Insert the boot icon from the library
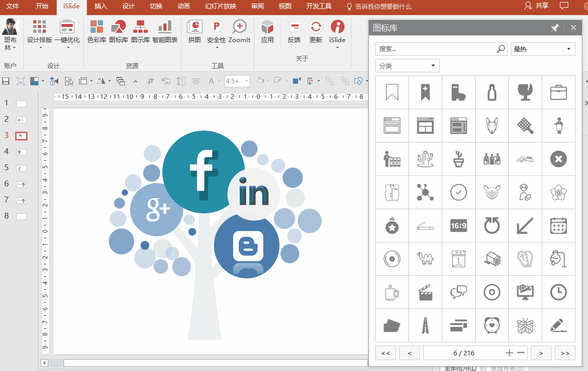Viewport: 588px width, 371px height. coord(458,92)
